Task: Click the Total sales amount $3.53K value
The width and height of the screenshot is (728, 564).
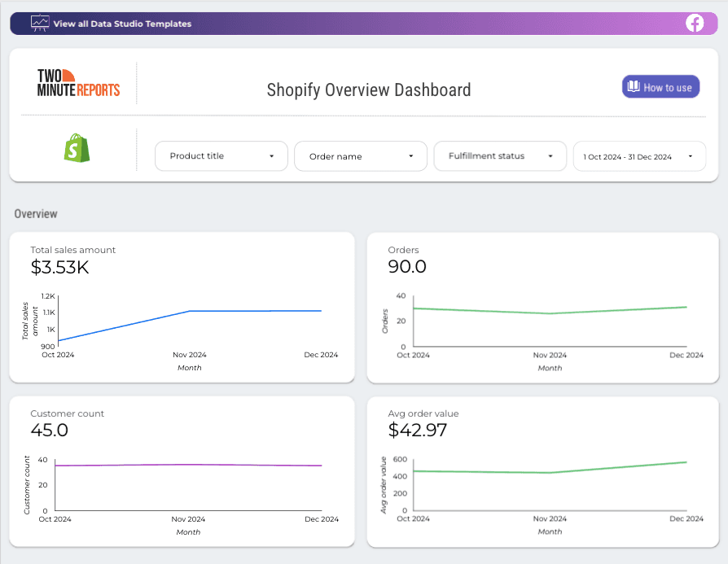Action: click(x=59, y=267)
